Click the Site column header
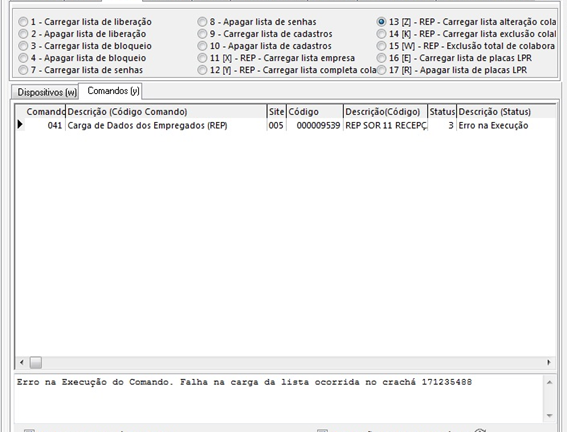567x432 pixels. click(x=276, y=112)
